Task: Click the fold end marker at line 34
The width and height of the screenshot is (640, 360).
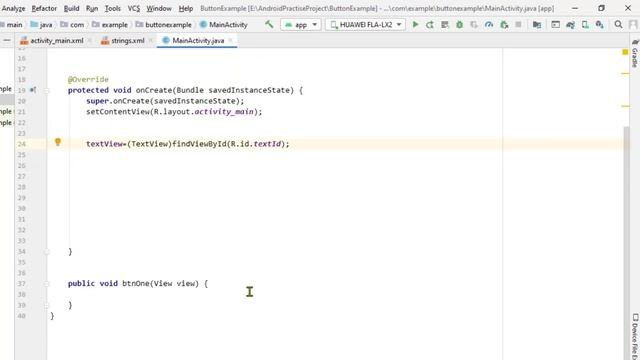Action: point(47,251)
